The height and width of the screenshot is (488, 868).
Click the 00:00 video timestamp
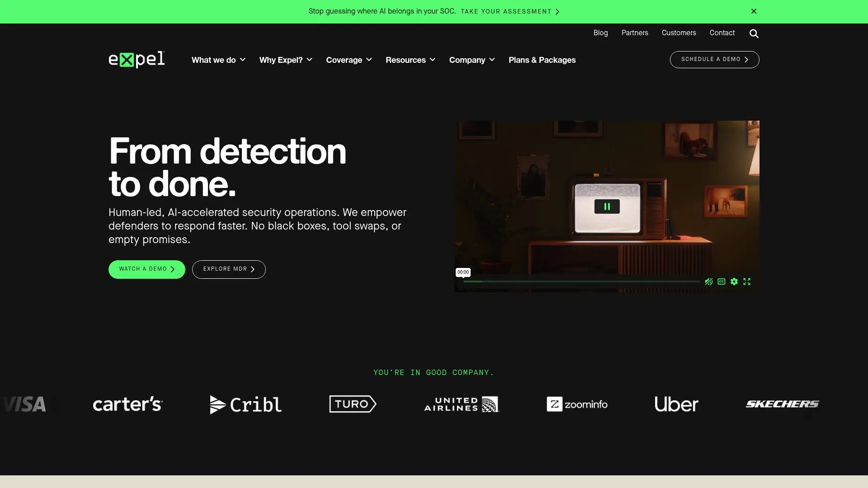[x=463, y=272]
